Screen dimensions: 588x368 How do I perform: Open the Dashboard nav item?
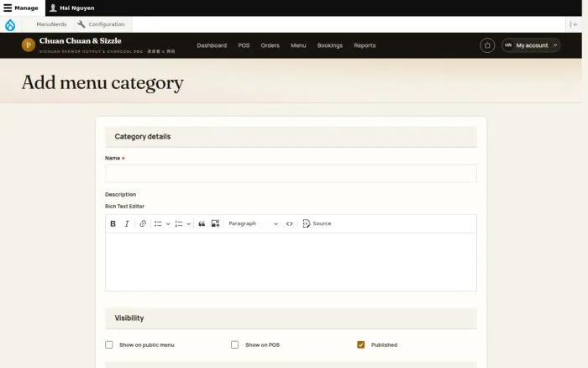212,45
